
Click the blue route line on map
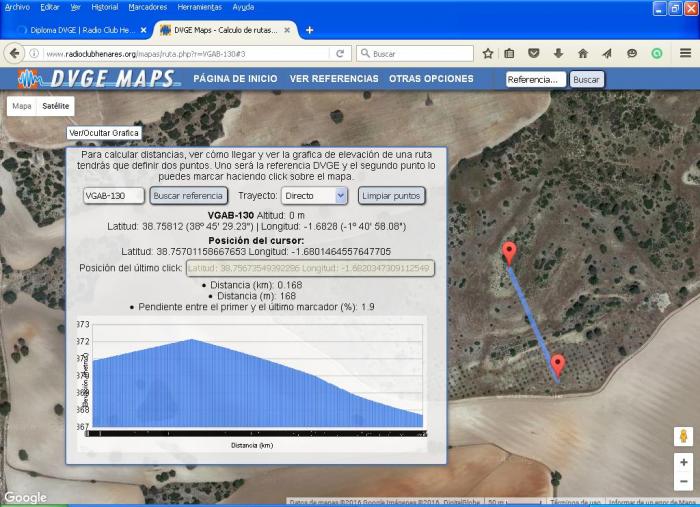(533, 322)
